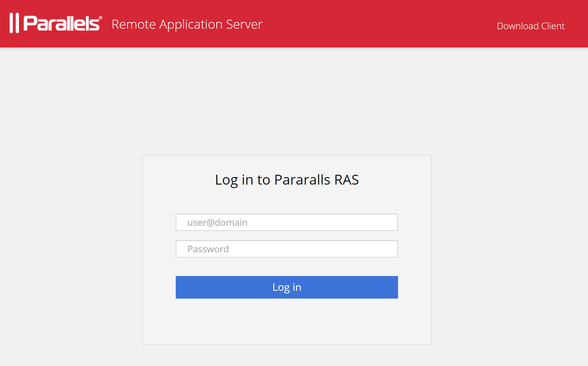
Task: Click the word 'Server' in header title
Action: (x=244, y=24)
